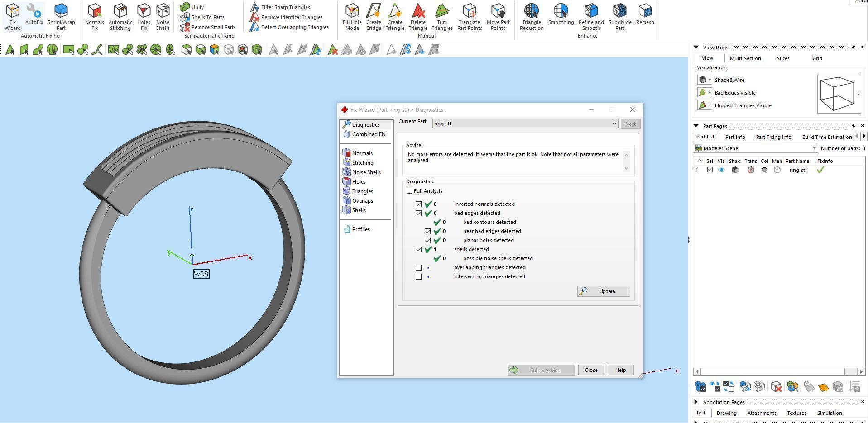This screenshot has width=868, height=423.
Task: Open Combined Fix page
Action: click(x=364, y=134)
